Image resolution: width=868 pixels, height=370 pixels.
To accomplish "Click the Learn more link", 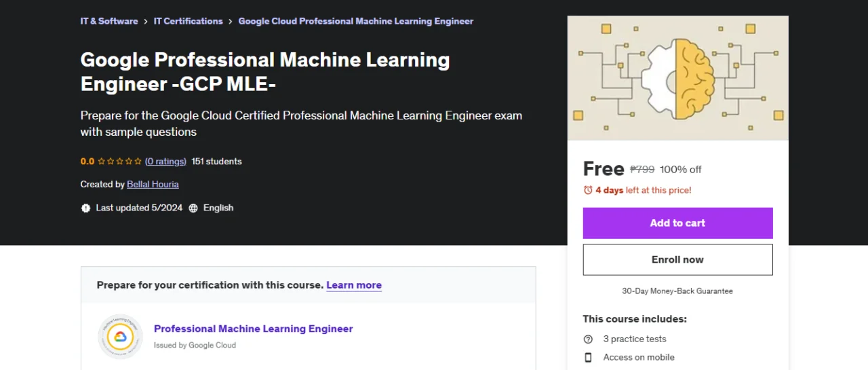I will click(354, 285).
